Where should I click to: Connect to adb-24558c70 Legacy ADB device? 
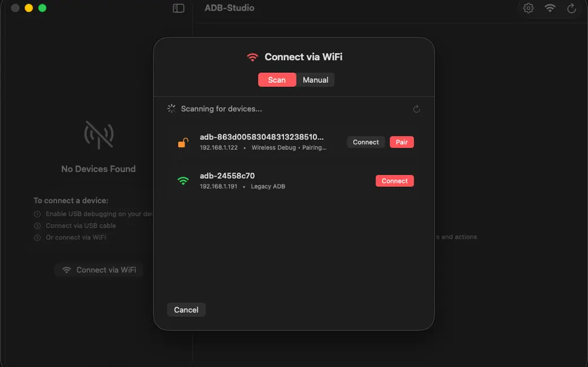coord(394,181)
